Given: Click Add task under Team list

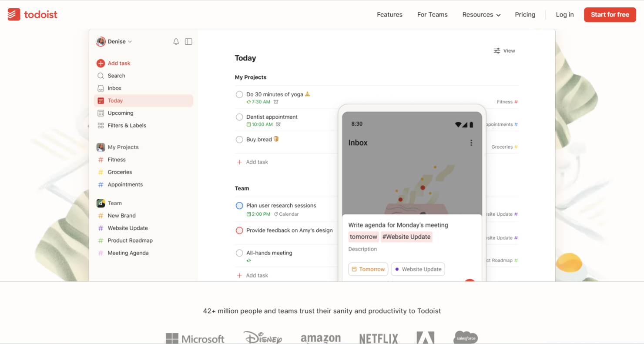Looking at the screenshot, I should 252,276.
